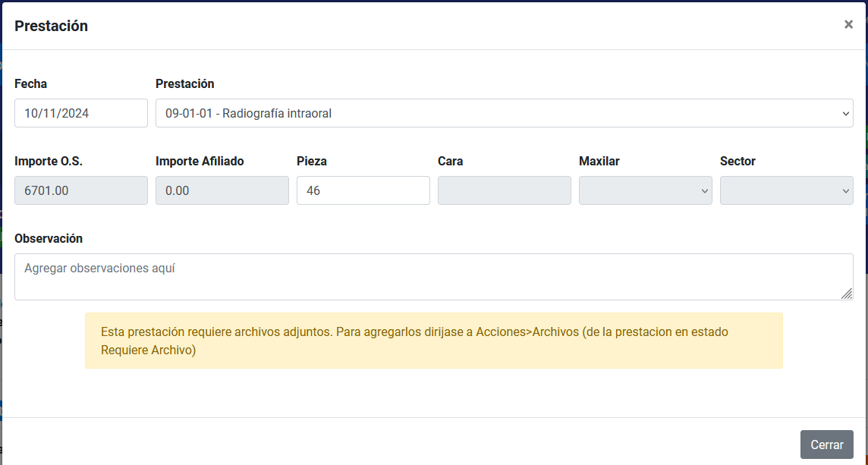Expand the Sector dropdown
This screenshot has width=868, height=465.
click(786, 190)
